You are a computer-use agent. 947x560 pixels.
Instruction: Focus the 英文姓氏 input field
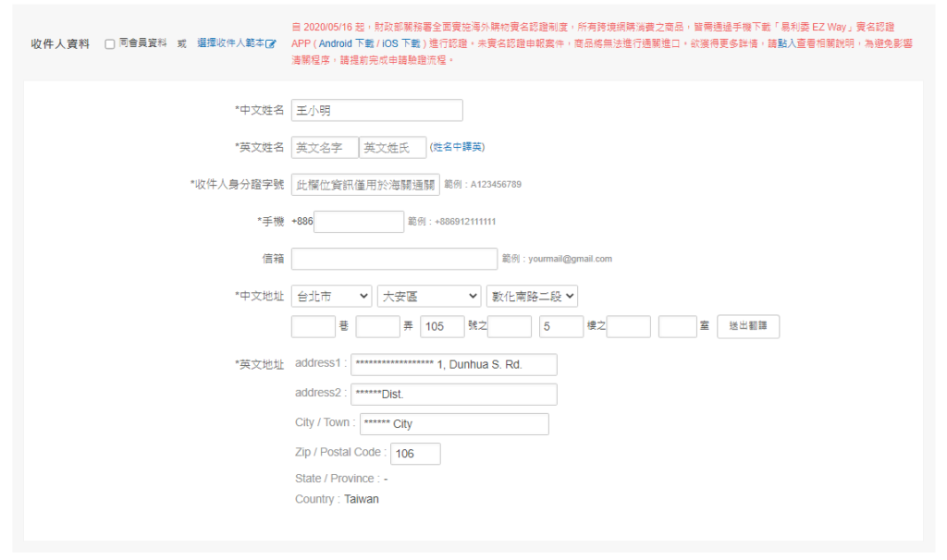pyautogui.click(x=392, y=148)
